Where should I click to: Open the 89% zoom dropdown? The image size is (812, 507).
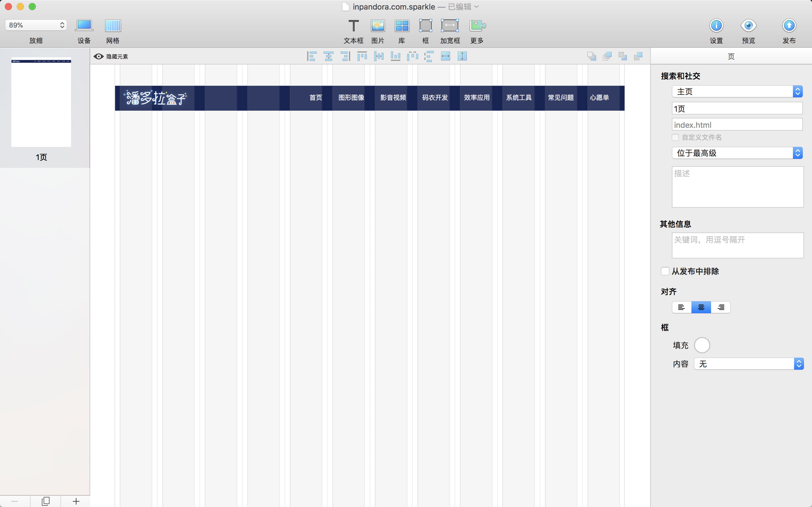coord(36,25)
